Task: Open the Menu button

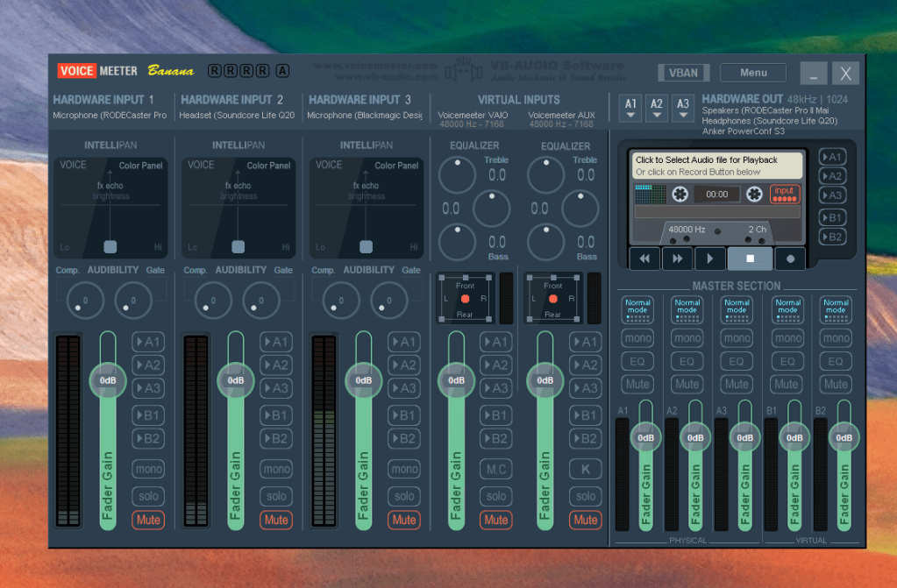Action: 753,73
